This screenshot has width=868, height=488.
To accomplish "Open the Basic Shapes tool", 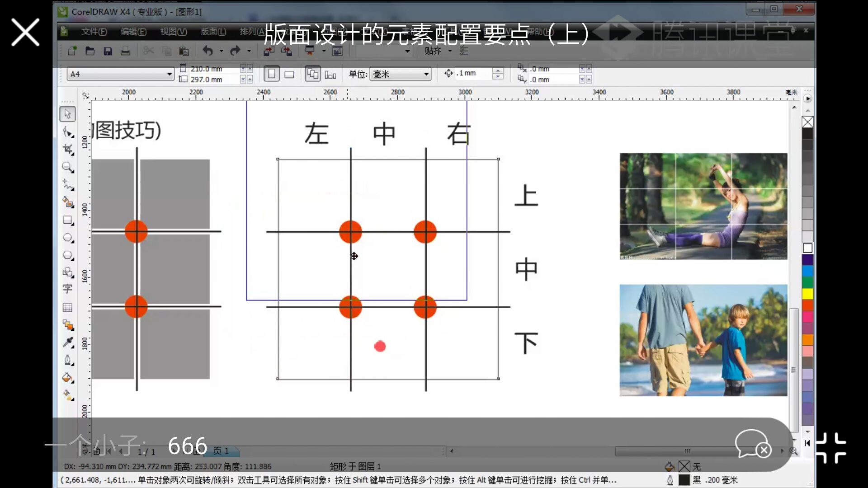I will [68, 272].
